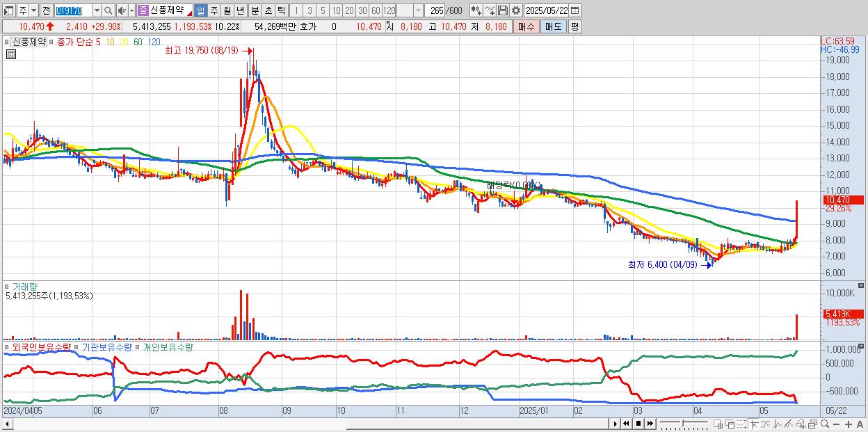The width and height of the screenshot is (868, 432).
Task: Open the dropdown arrow beside speaker icon
Action: tap(131, 10)
